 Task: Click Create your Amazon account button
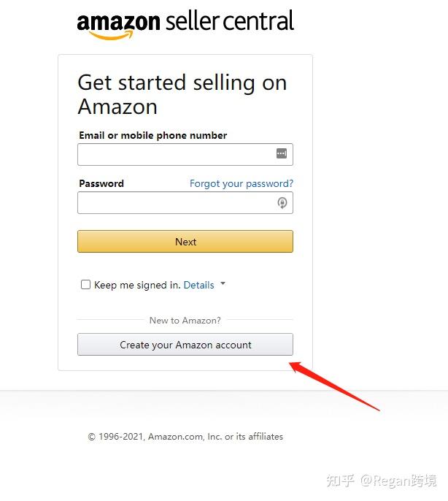pos(185,345)
